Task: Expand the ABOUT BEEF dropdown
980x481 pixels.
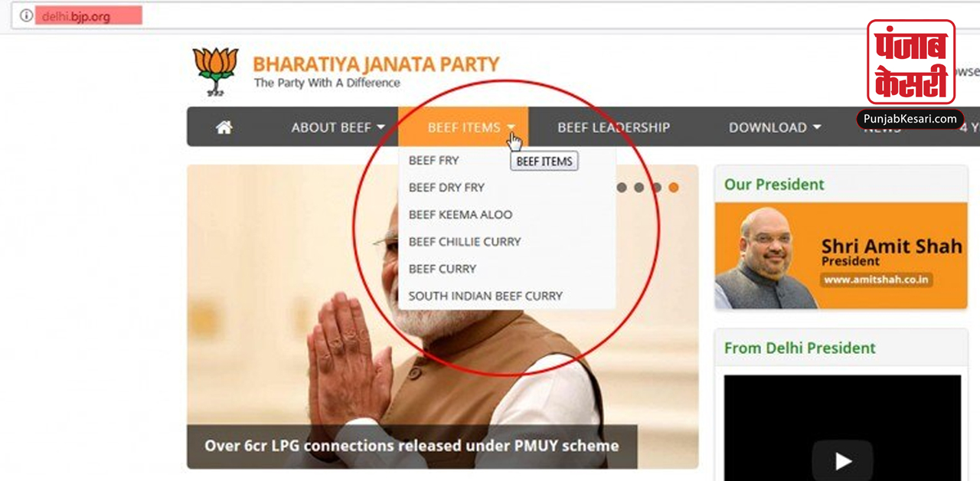Action: [338, 127]
